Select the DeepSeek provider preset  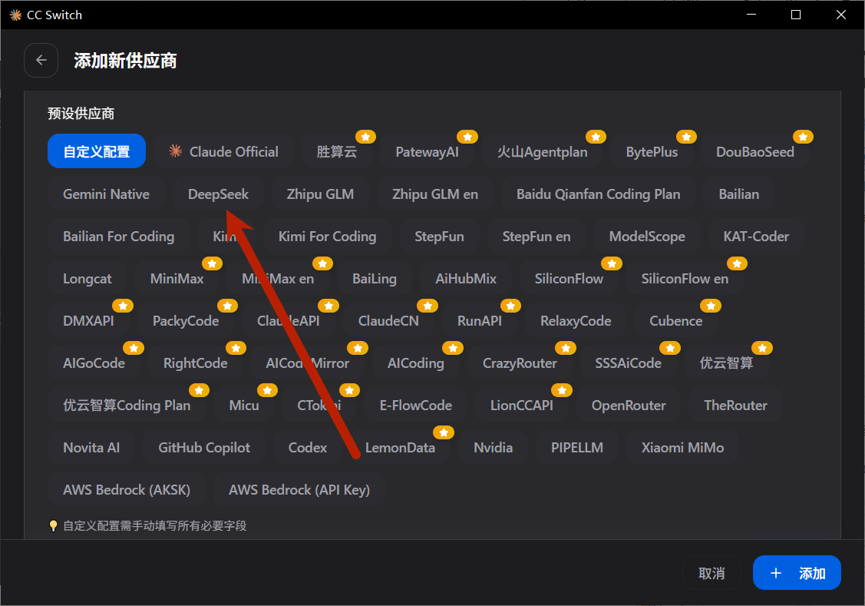pyautogui.click(x=218, y=194)
